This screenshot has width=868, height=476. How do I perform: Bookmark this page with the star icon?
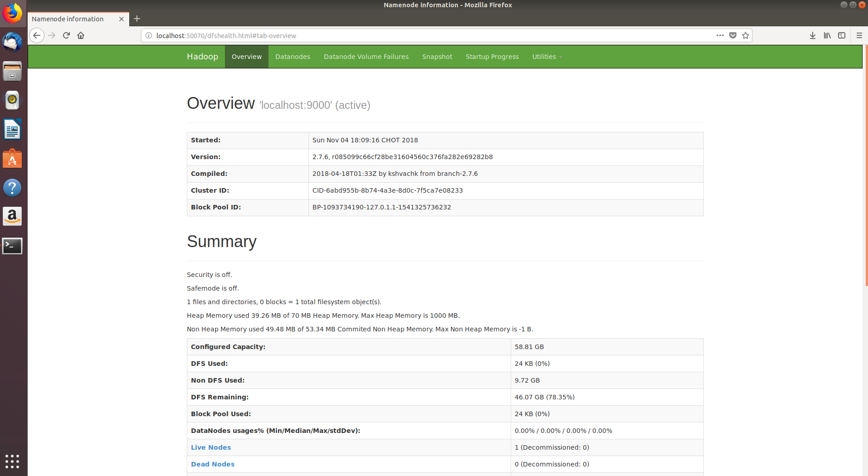click(x=746, y=35)
